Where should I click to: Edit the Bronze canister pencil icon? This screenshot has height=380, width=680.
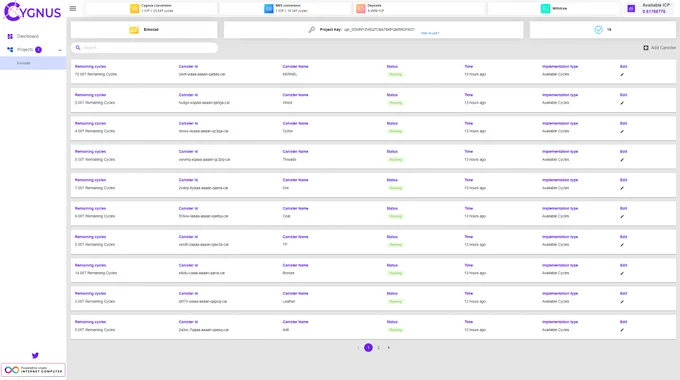[x=622, y=273]
